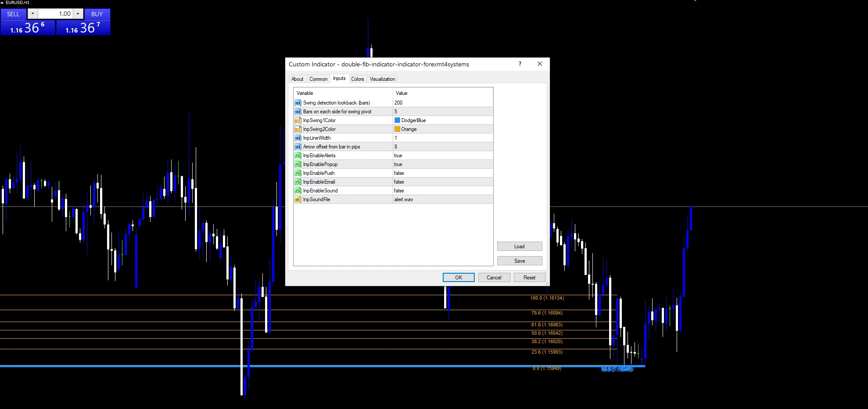Click the 38.2 (1.16020) Fibonacci level label

(x=547, y=341)
